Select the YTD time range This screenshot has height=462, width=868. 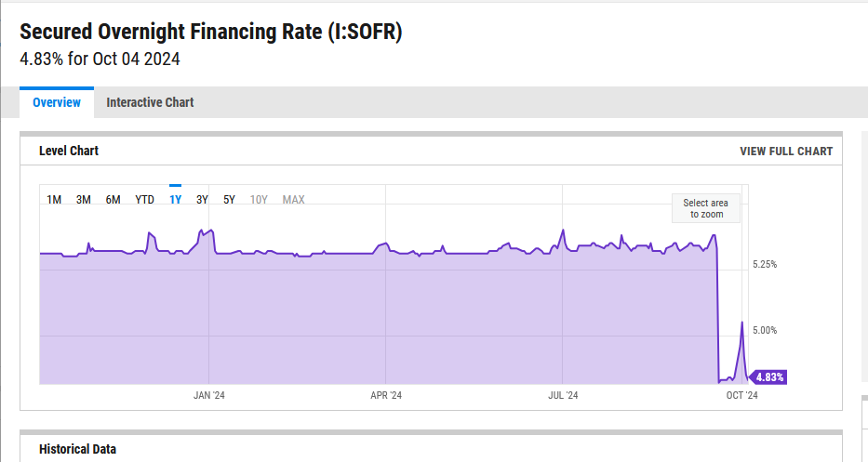pos(144,200)
